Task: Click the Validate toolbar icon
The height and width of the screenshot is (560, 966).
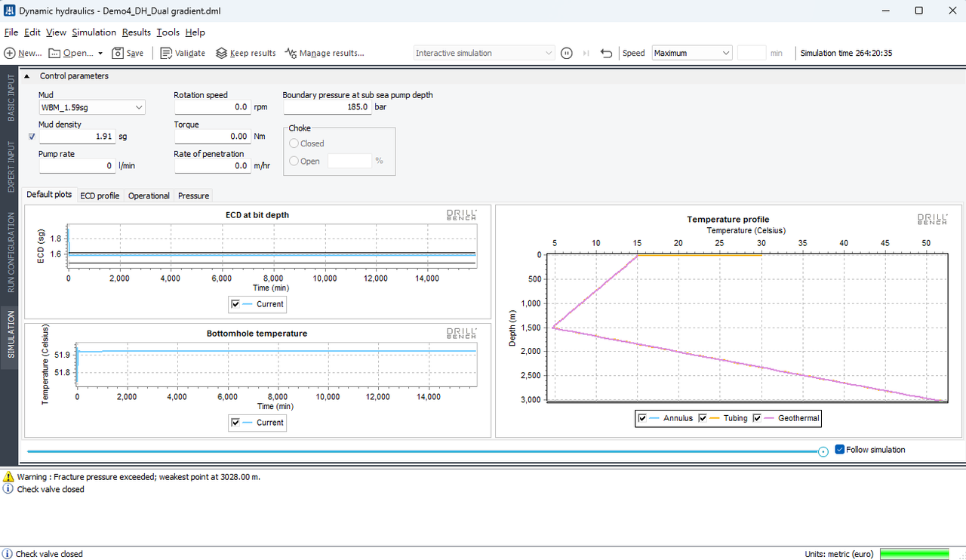Action: coord(166,53)
